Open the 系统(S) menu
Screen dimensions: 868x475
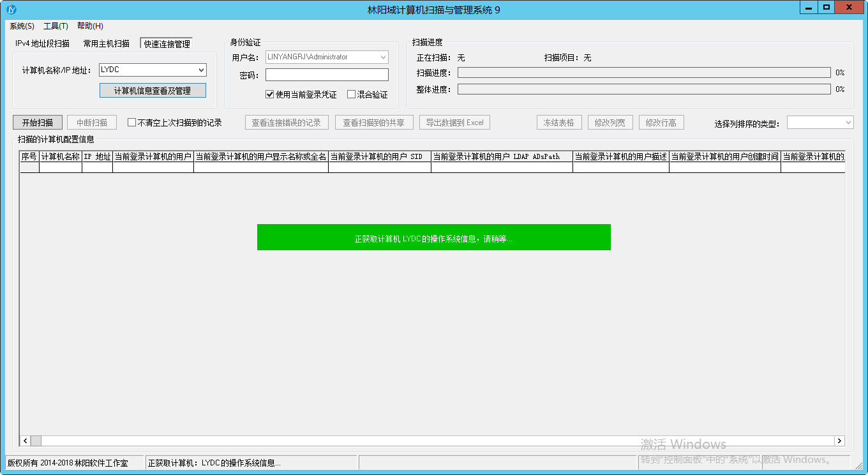coord(22,26)
